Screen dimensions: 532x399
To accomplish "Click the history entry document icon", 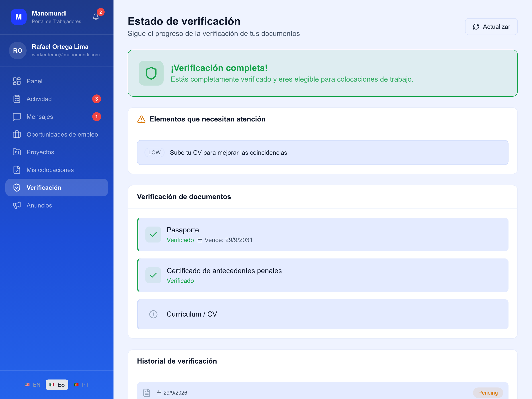I will (147, 393).
